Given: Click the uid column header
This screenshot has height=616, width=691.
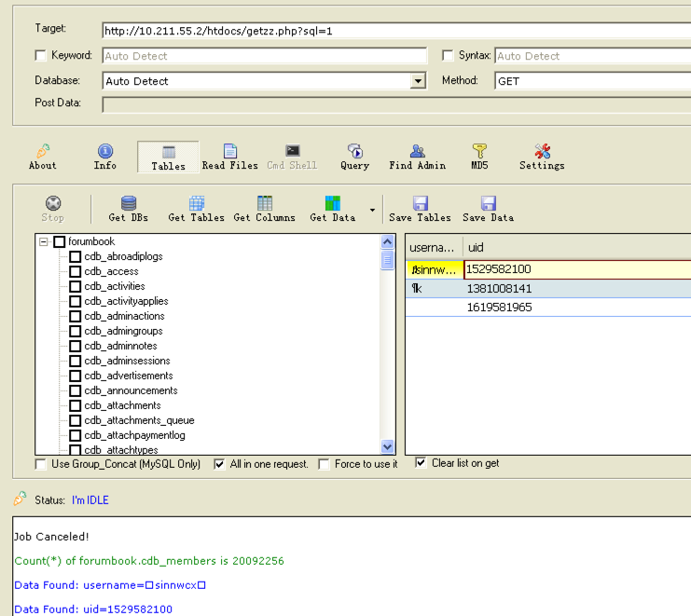Looking at the screenshot, I should coord(576,247).
